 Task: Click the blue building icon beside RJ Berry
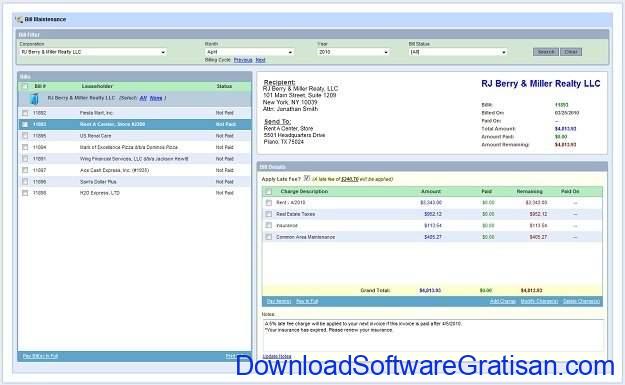pyautogui.click(x=35, y=98)
